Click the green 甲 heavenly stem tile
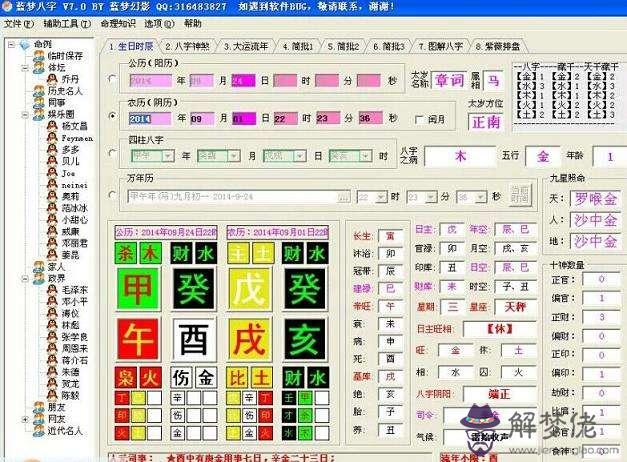Viewport: 627px width, 462px height. coord(137,289)
